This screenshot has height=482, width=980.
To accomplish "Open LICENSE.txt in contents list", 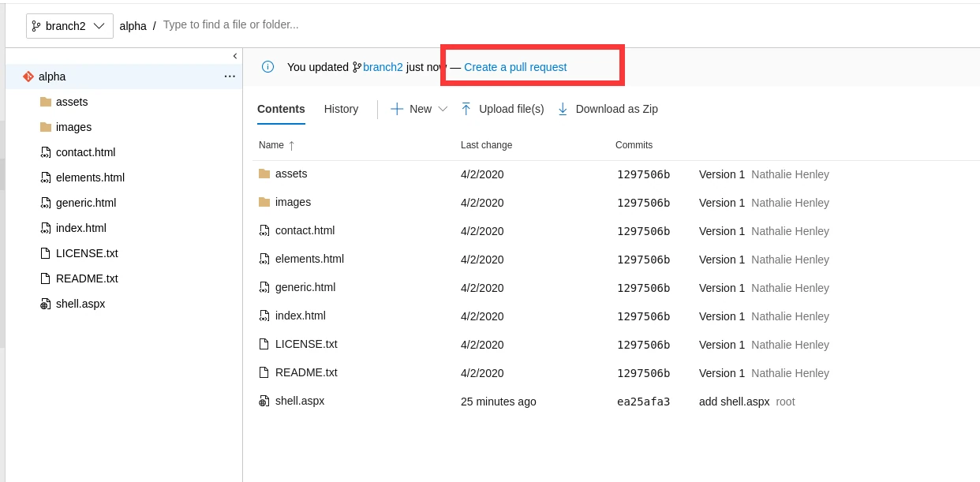I will [306, 344].
